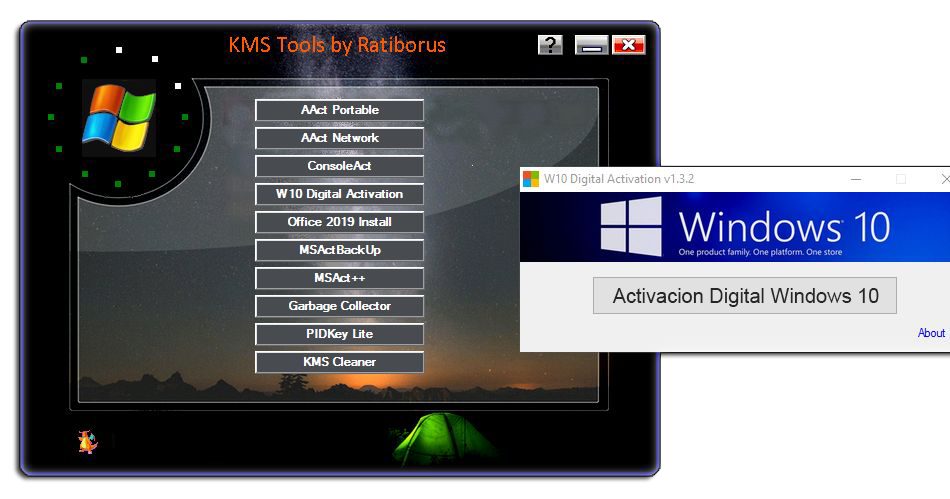Open the About link

[931, 332]
